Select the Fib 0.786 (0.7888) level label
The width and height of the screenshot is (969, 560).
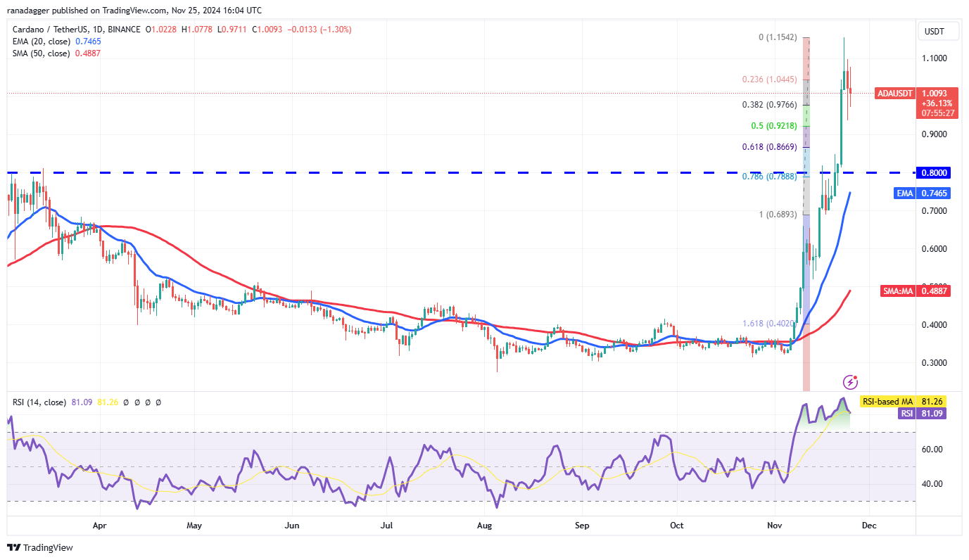click(x=769, y=177)
